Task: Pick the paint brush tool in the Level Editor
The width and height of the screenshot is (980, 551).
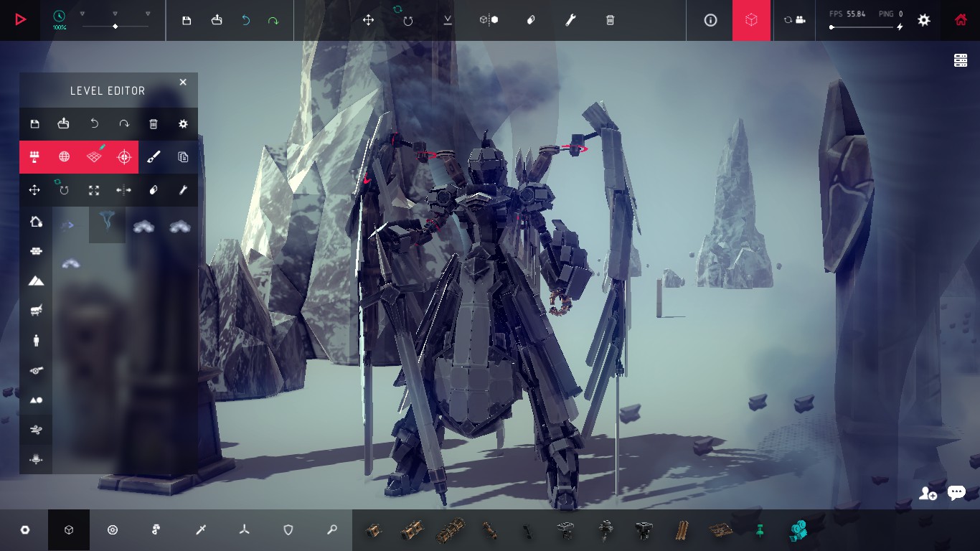Action: (154, 157)
